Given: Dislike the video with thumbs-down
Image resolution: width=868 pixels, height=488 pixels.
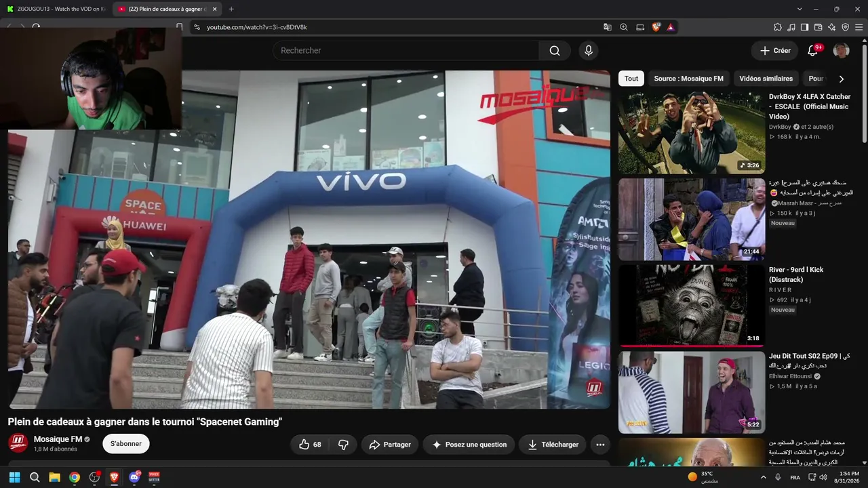Looking at the screenshot, I should point(343,445).
